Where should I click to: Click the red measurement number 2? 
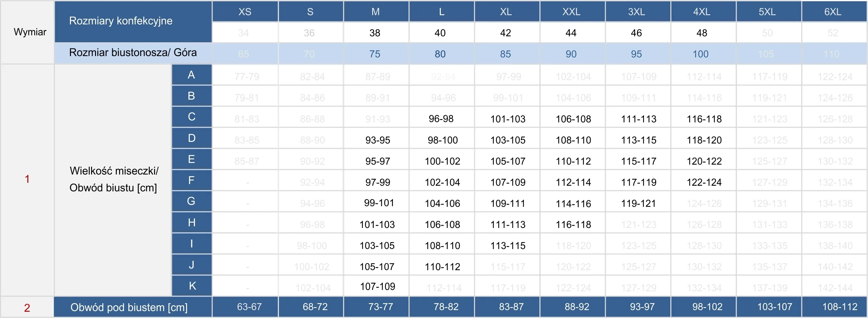[27, 307]
